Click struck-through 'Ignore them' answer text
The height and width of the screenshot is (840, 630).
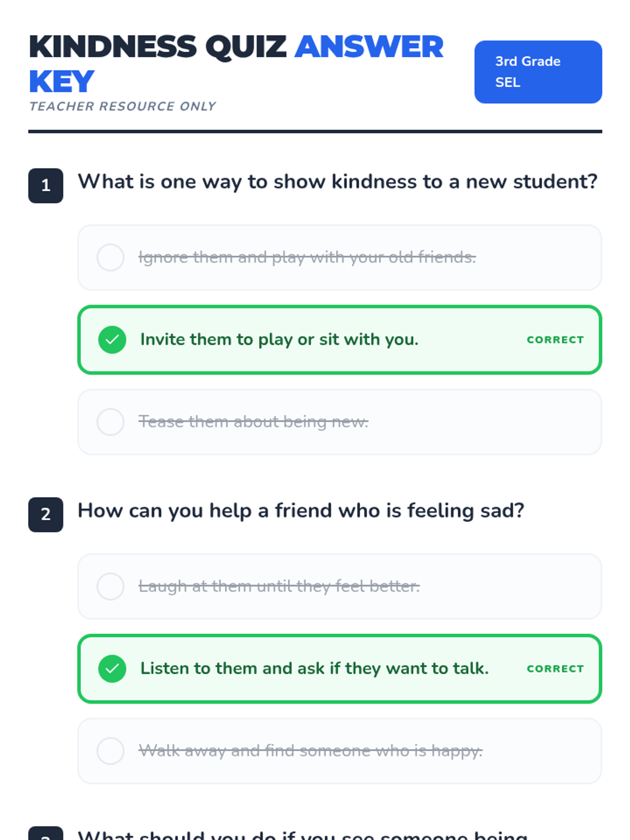pyautogui.click(x=307, y=257)
